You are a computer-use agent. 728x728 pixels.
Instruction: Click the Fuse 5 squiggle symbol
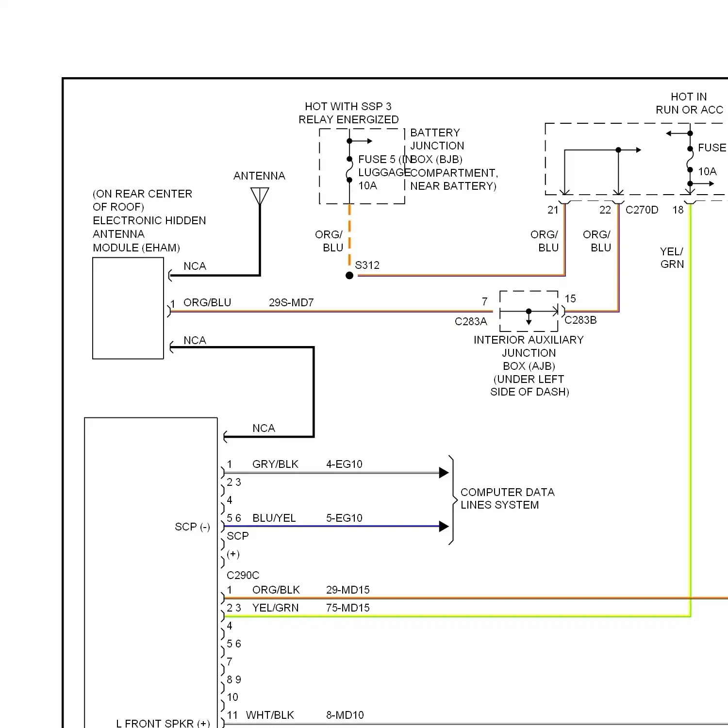(x=349, y=169)
